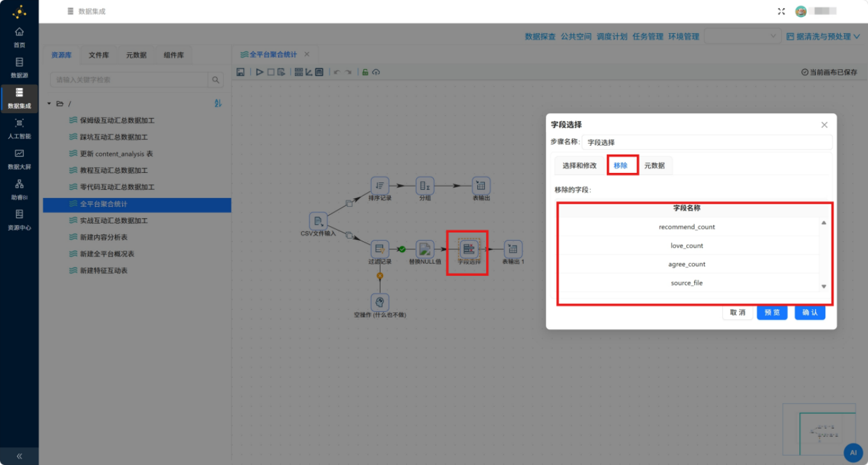Click the search magnifier icon
This screenshot has width=868, height=465.
point(216,80)
